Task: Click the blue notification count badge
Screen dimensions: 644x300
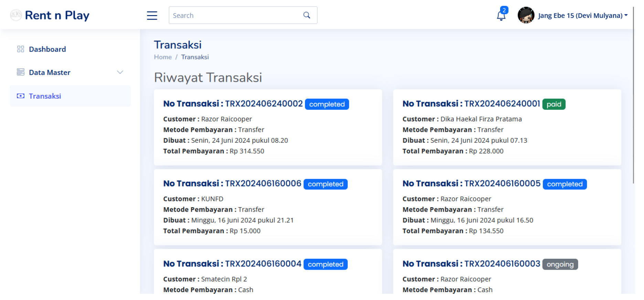Action: coord(504,10)
